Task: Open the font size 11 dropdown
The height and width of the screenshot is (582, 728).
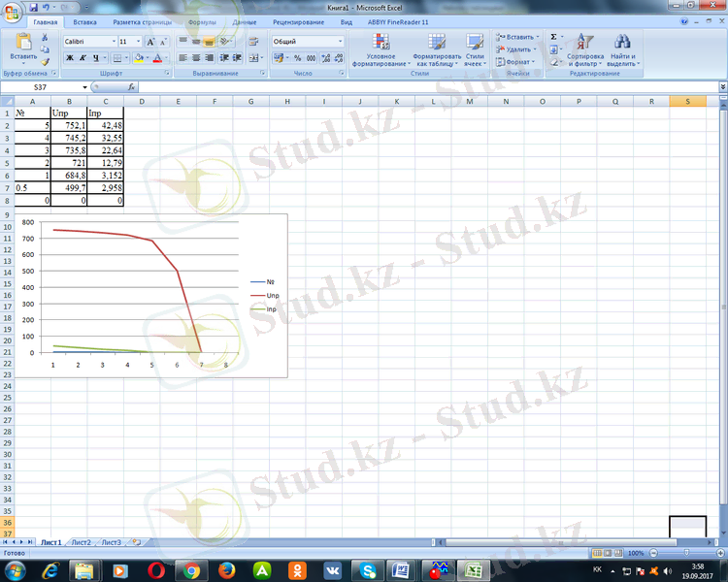Action: pyautogui.click(x=139, y=42)
